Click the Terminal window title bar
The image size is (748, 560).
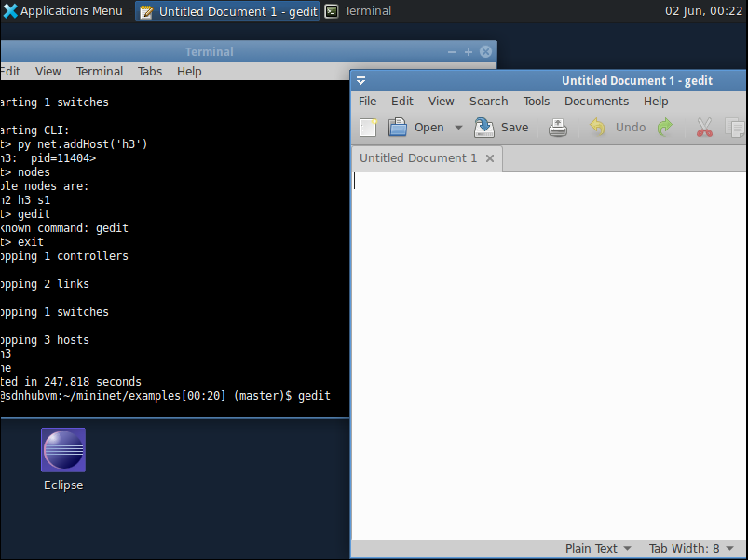[209, 51]
